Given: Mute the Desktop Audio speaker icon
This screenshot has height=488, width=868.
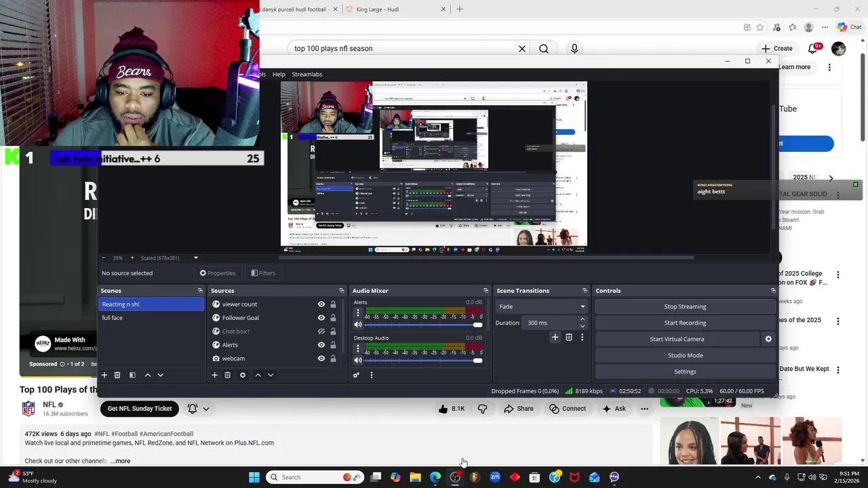Looking at the screenshot, I should (358, 360).
